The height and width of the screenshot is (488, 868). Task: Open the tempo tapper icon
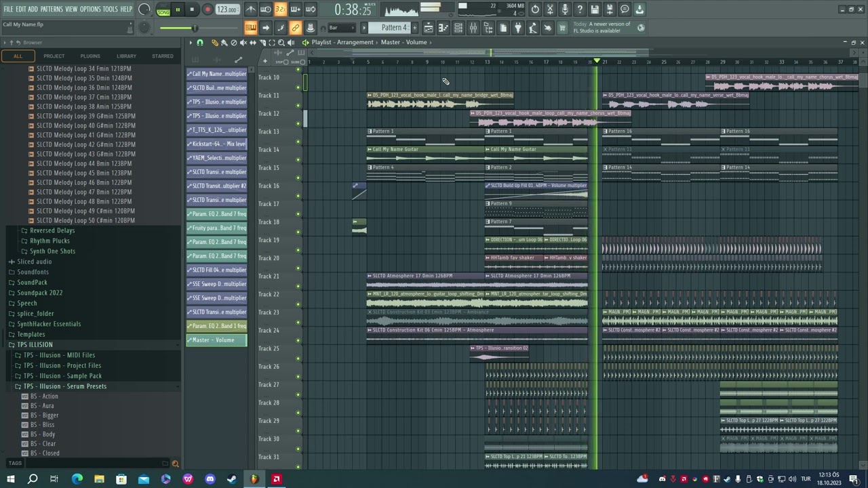533,28
